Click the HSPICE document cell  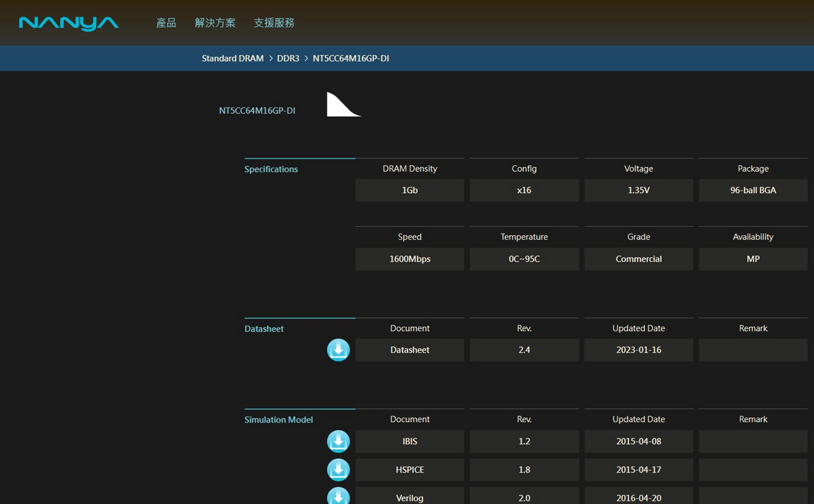[x=410, y=470]
